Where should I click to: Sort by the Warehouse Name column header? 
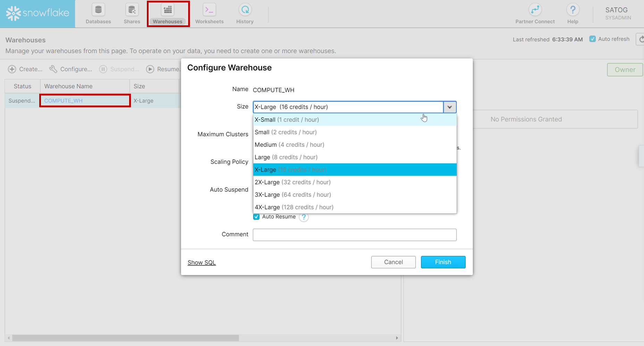point(85,86)
